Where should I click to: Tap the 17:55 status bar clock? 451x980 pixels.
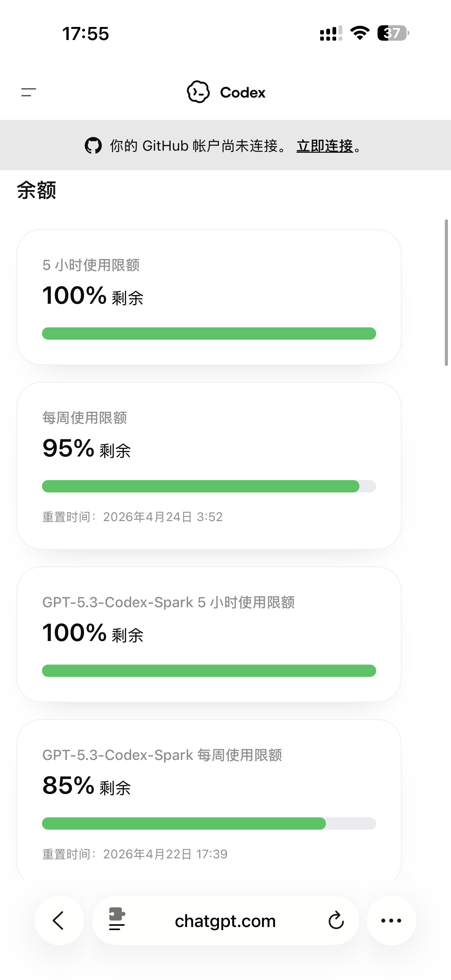85,33
